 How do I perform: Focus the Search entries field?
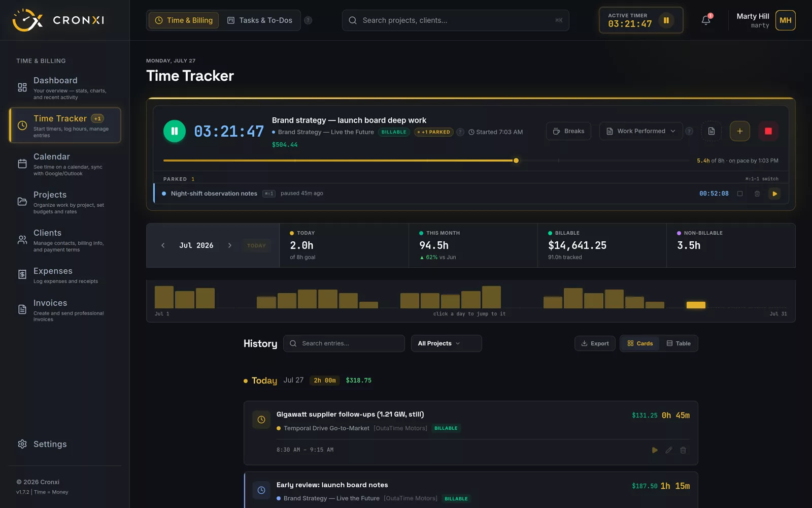(x=344, y=343)
